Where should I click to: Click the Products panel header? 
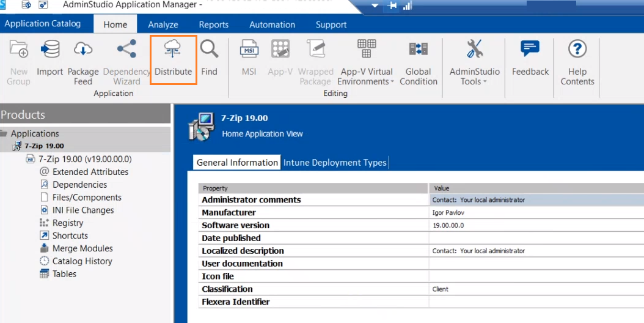85,114
